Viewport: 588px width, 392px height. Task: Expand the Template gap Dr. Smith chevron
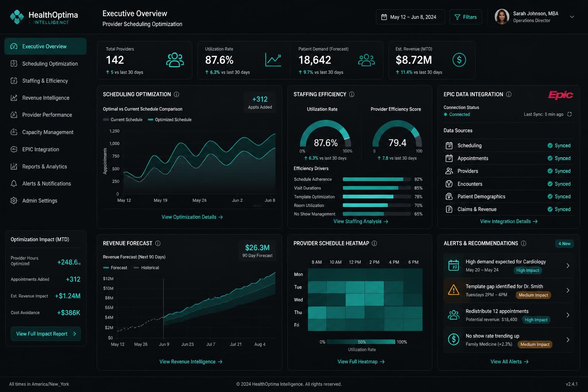568,290
